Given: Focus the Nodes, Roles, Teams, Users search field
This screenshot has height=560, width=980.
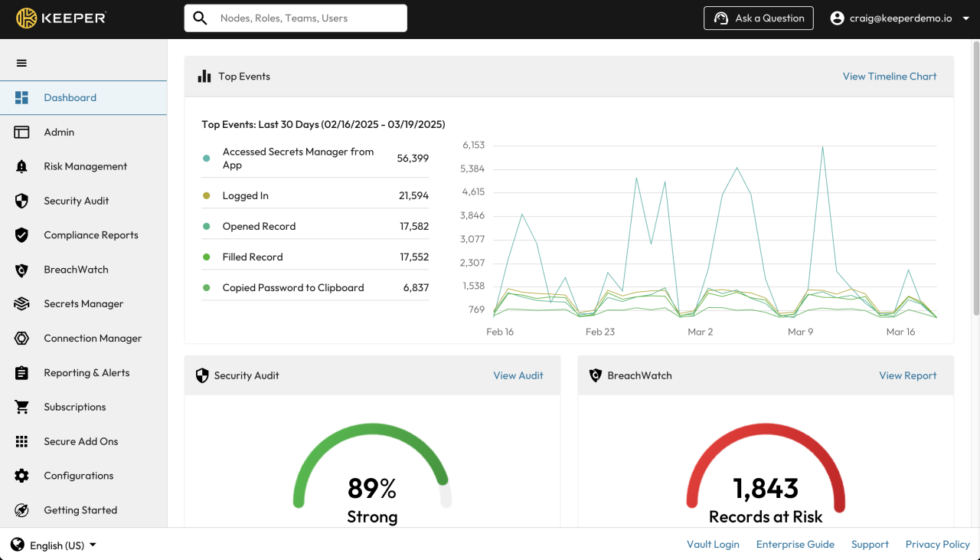Looking at the screenshot, I should pos(296,18).
